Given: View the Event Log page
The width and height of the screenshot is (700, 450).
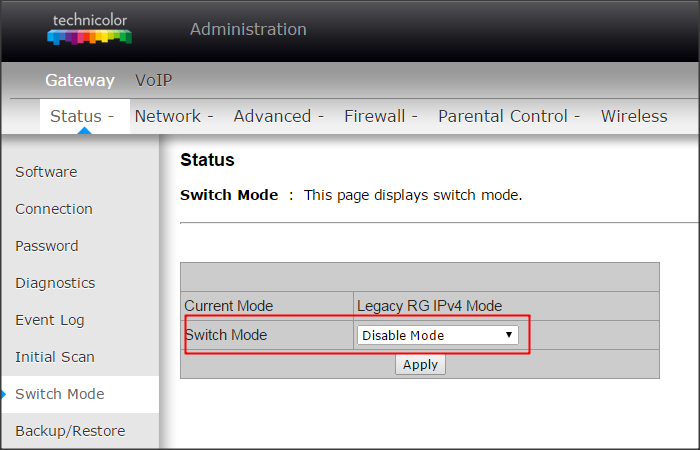Looking at the screenshot, I should [x=50, y=320].
